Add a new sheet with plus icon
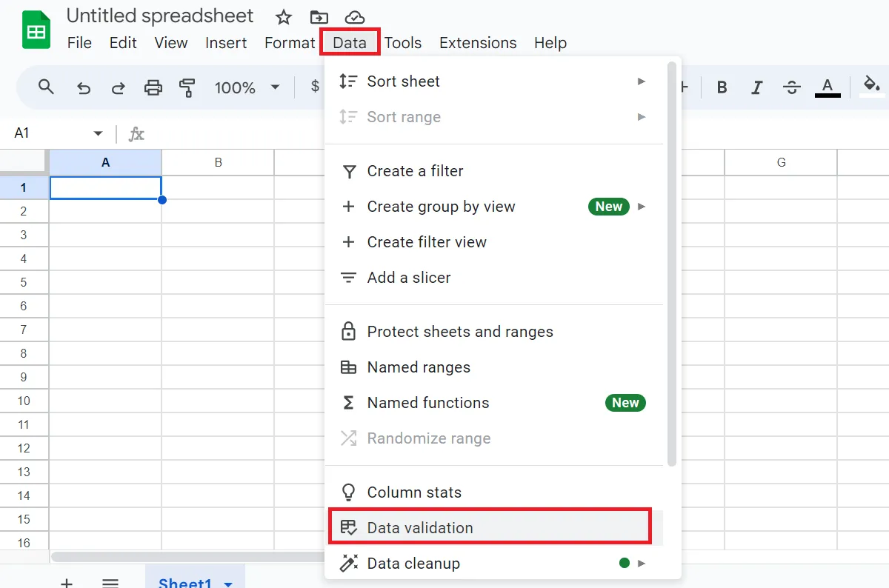 (x=67, y=584)
